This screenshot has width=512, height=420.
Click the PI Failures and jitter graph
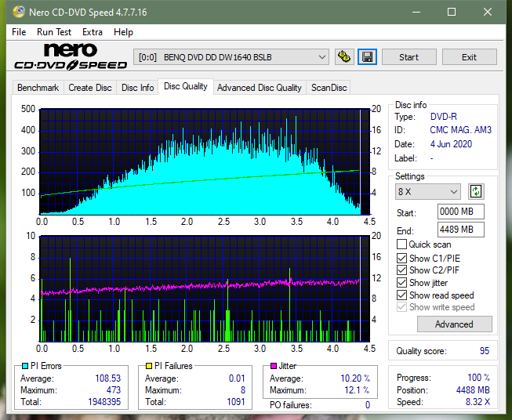pyautogui.click(x=205, y=288)
